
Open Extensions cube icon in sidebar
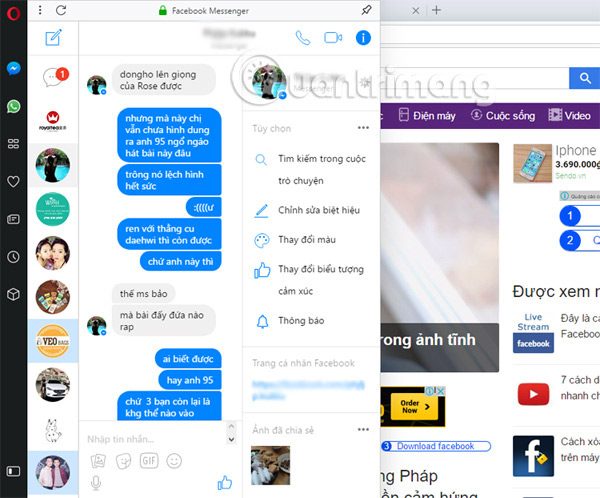coord(13,294)
